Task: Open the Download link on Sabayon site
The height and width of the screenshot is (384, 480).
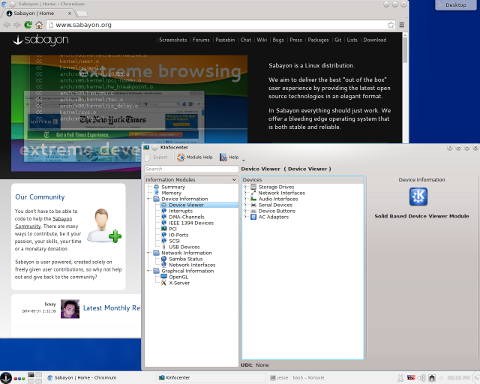Action: point(375,40)
